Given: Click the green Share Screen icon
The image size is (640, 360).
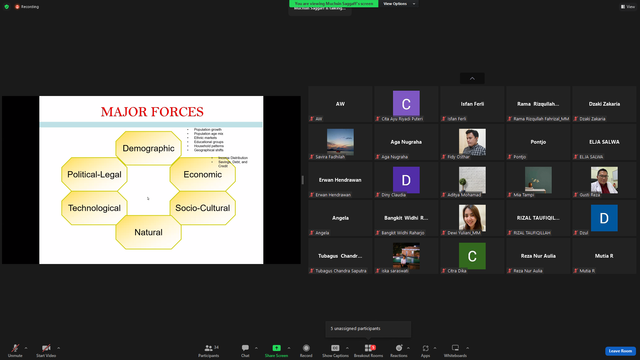Looking at the screenshot, I should (276, 348).
